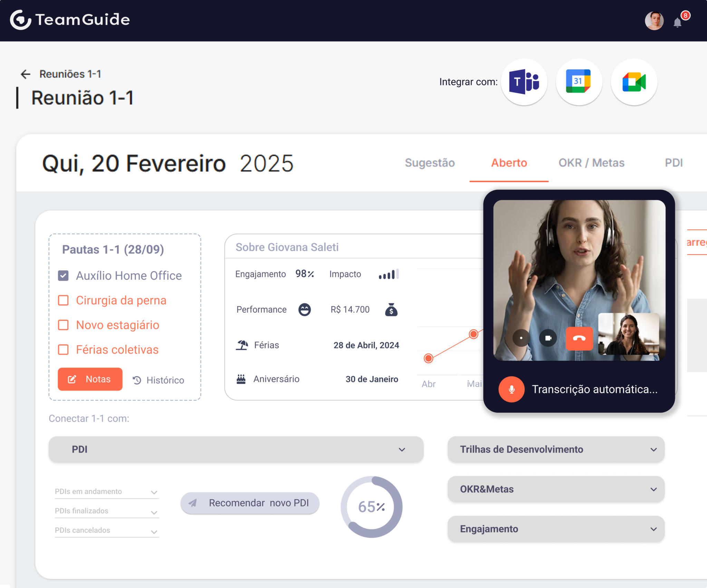Click the Microsoft Teams integration icon
This screenshot has height=588, width=707.
[x=524, y=82]
